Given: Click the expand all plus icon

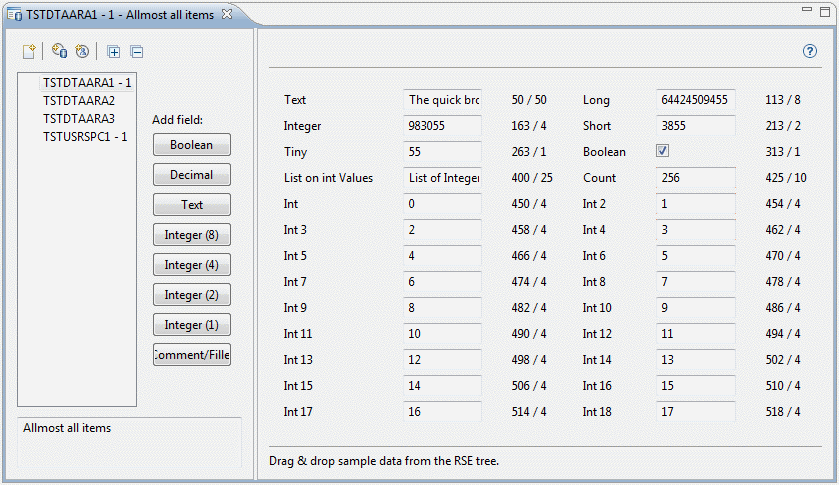Looking at the screenshot, I should point(113,52).
